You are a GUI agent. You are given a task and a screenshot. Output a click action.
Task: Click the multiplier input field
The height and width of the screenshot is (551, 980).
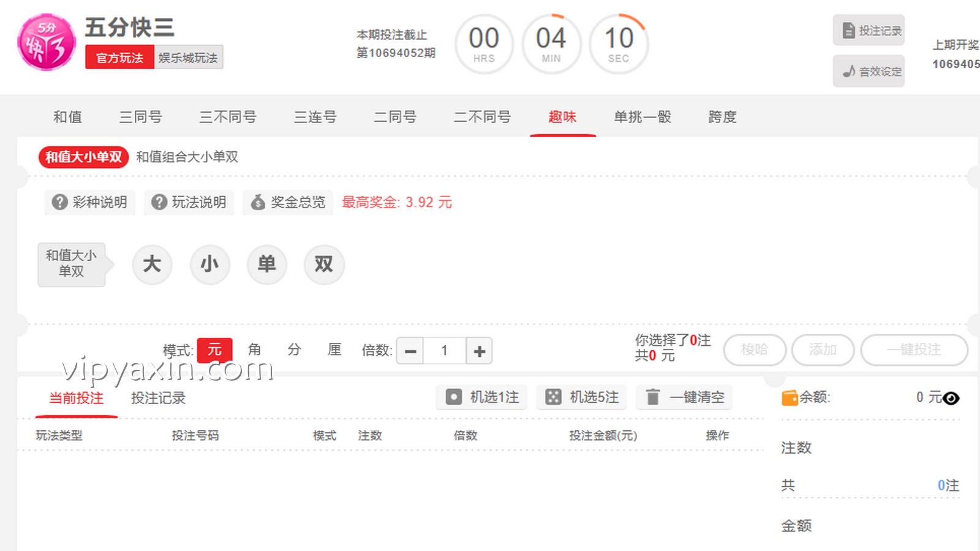pos(445,351)
